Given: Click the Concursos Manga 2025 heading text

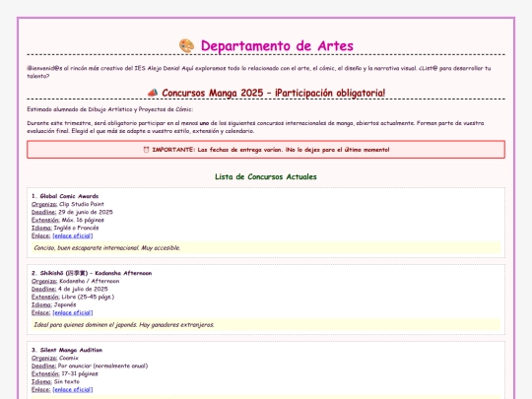Looking at the screenshot, I should [274, 93].
